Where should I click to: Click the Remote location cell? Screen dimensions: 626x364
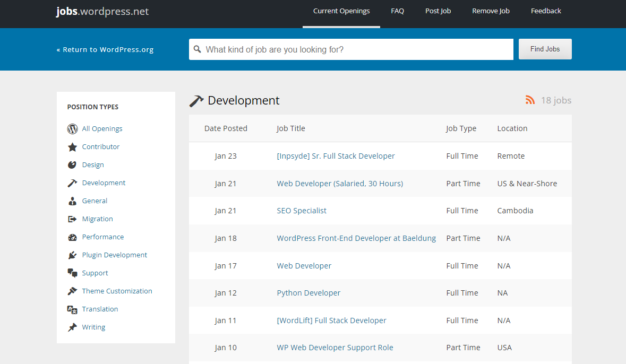click(511, 156)
